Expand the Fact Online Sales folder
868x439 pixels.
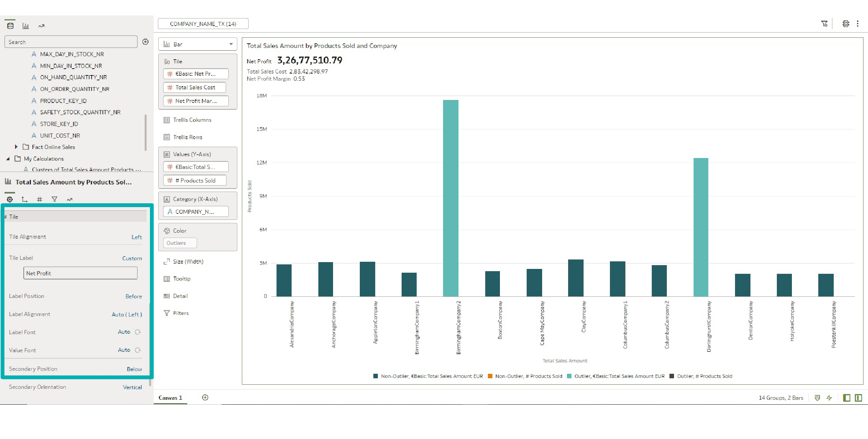click(16, 147)
